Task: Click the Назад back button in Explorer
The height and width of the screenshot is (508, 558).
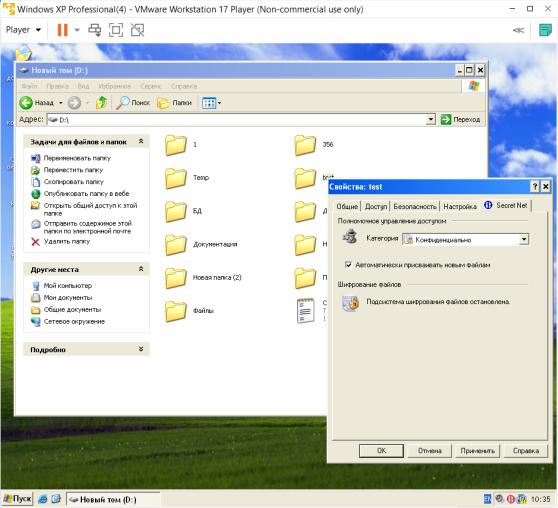Action: [36, 103]
